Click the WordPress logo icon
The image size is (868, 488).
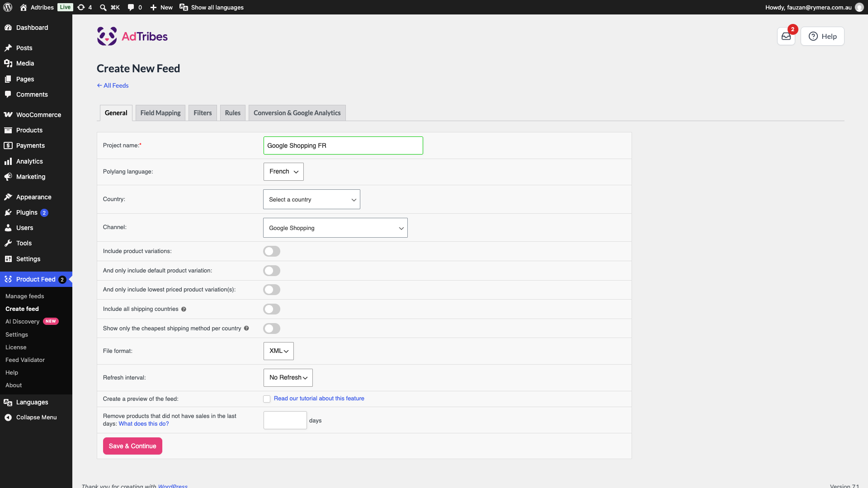8,7
